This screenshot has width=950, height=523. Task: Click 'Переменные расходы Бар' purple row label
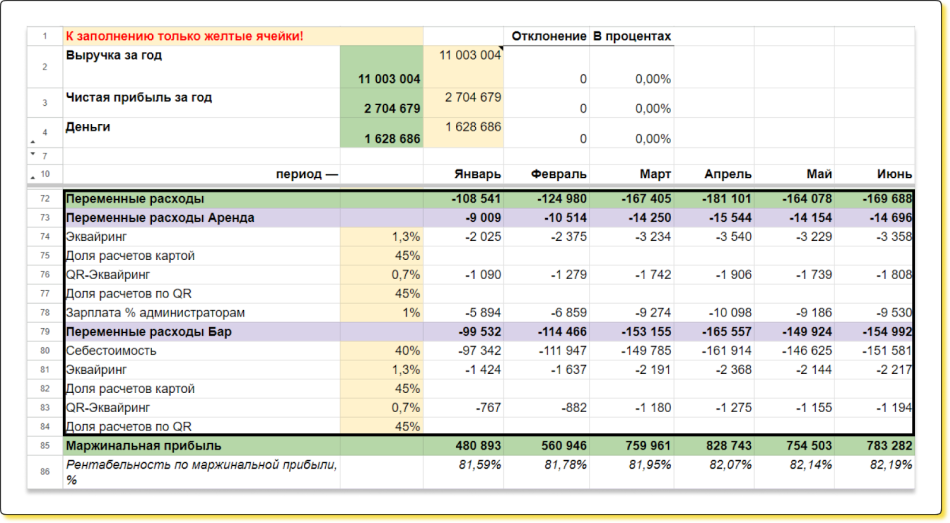[201, 331]
